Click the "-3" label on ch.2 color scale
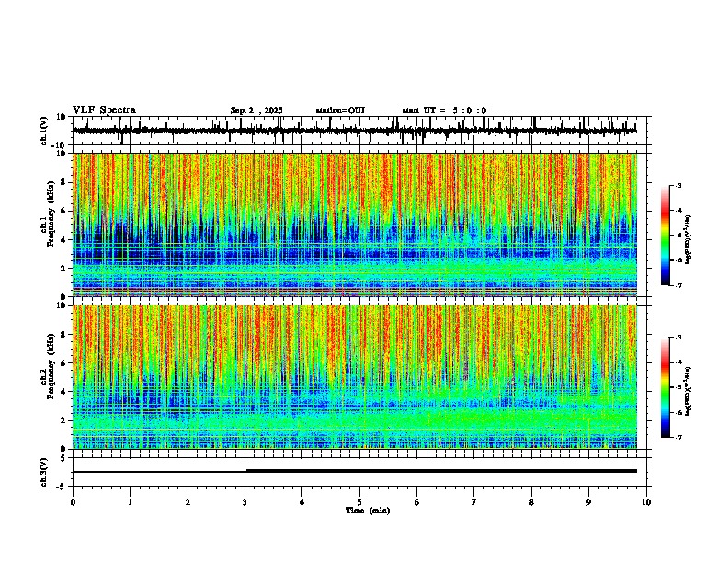728x563 pixels. 678,338
